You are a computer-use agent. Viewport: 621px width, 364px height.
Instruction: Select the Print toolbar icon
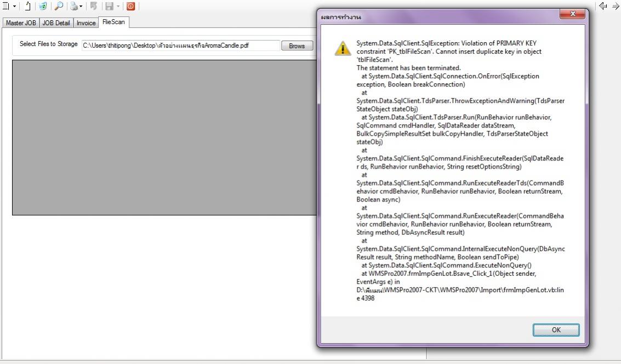(x=74, y=7)
